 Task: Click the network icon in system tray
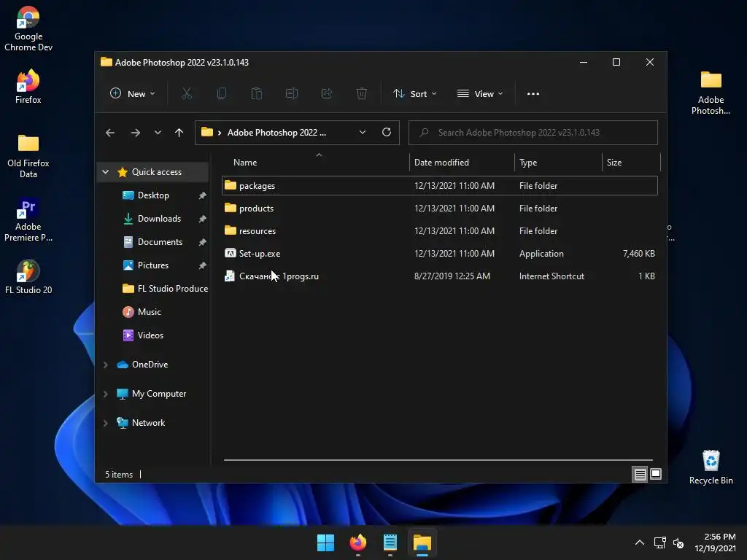[659, 542]
